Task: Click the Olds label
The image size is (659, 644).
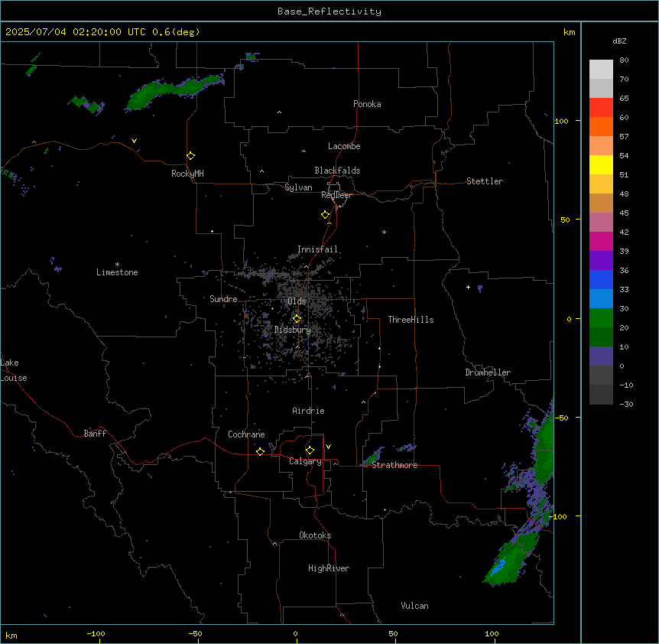Action: (x=297, y=301)
